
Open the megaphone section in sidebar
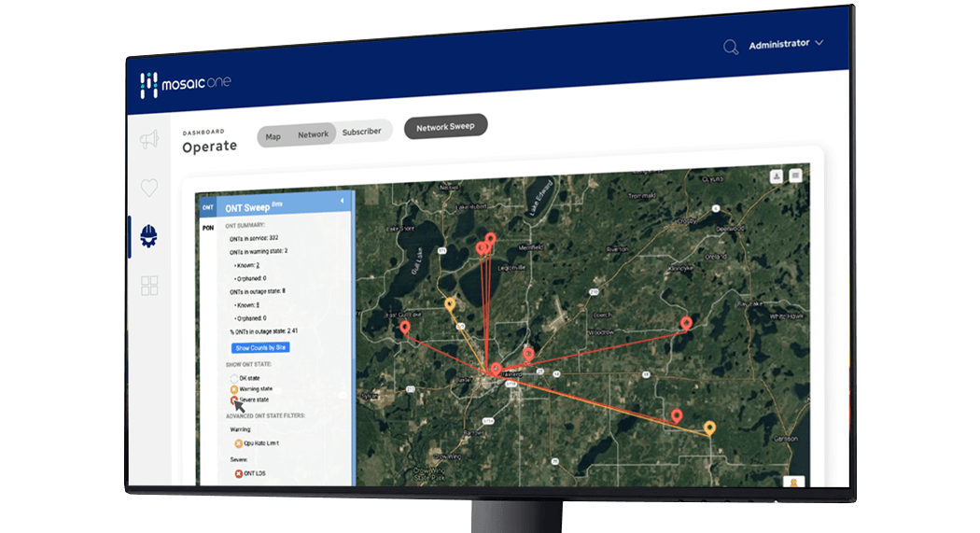[x=149, y=141]
